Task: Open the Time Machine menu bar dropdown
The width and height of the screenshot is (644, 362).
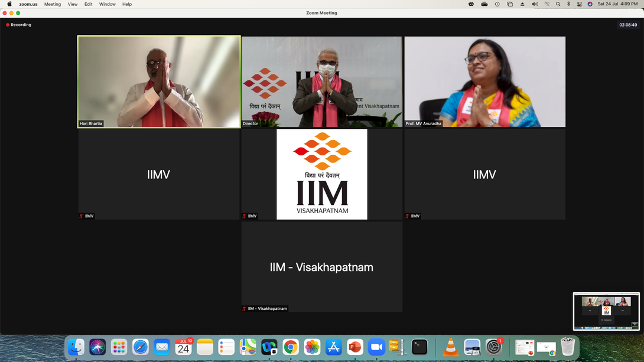Action: (497, 4)
